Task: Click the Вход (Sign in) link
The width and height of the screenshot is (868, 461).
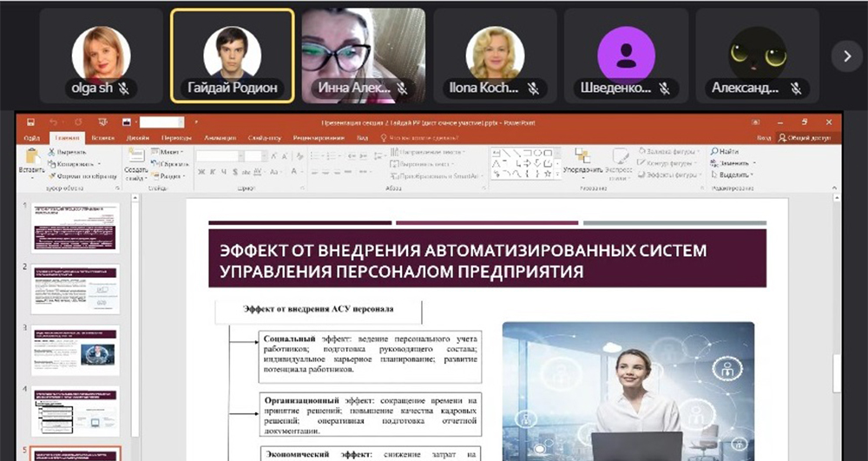Action: tap(763, 138)
